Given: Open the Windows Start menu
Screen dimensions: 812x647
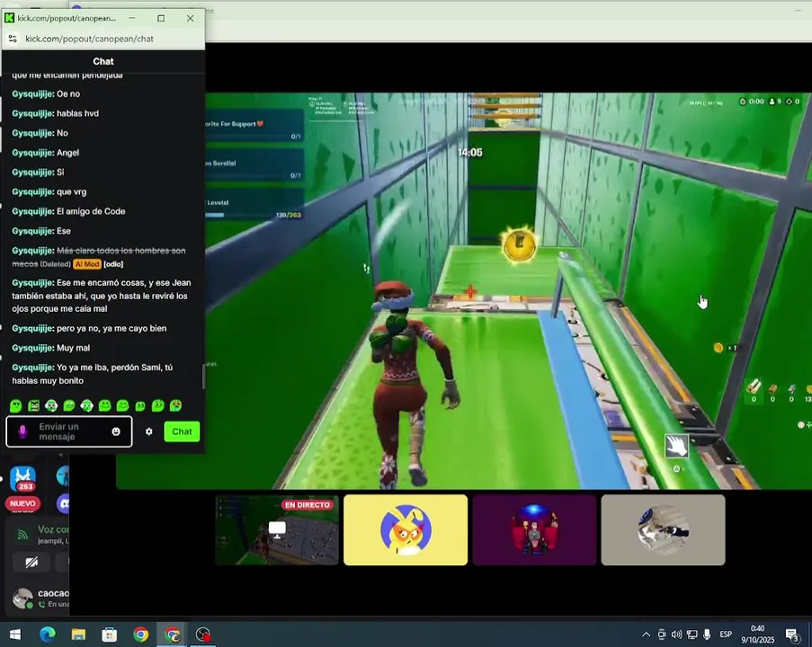Looking at the screenshot, I should [15, 634].
